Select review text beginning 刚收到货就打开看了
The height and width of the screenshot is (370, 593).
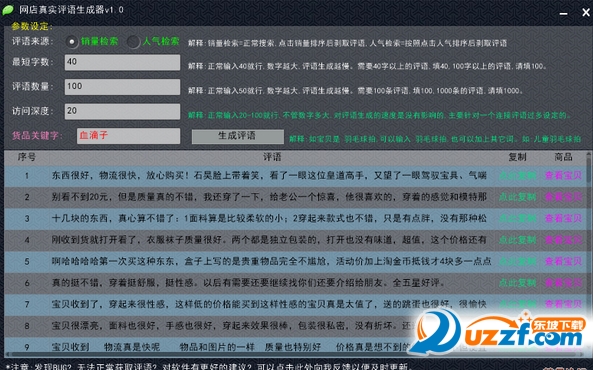point(269,240)
